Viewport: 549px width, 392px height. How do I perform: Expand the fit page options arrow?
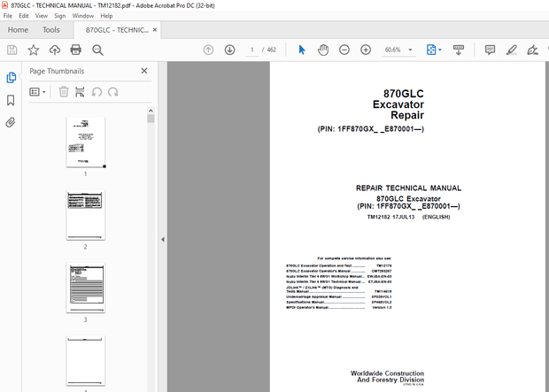coord(440,50)
